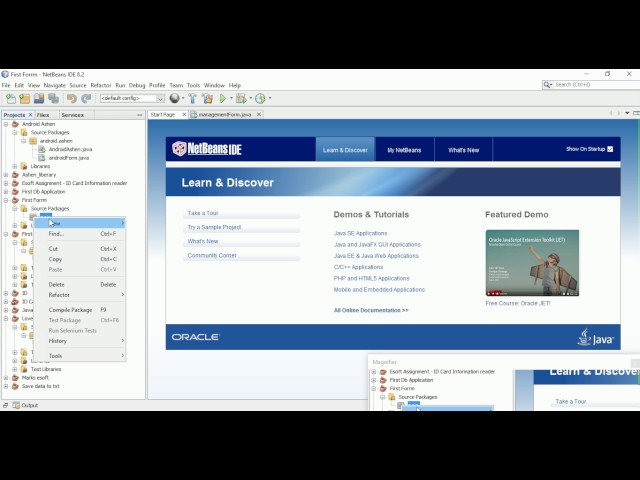This screenshot has width=640, height=480.
Task: Close the Projects panel tab
Action: click(30, 115)
